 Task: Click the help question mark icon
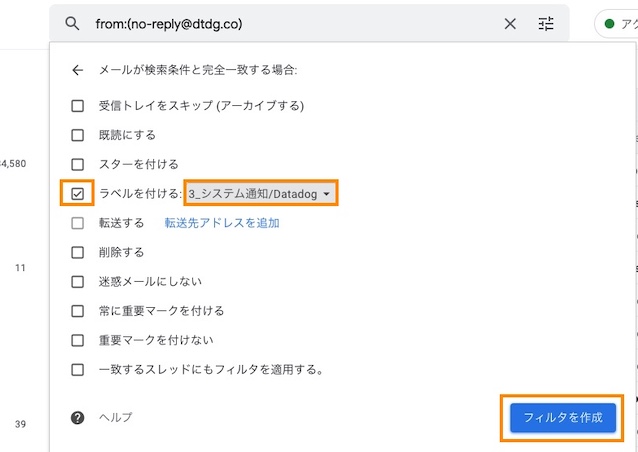coord(77,417)
